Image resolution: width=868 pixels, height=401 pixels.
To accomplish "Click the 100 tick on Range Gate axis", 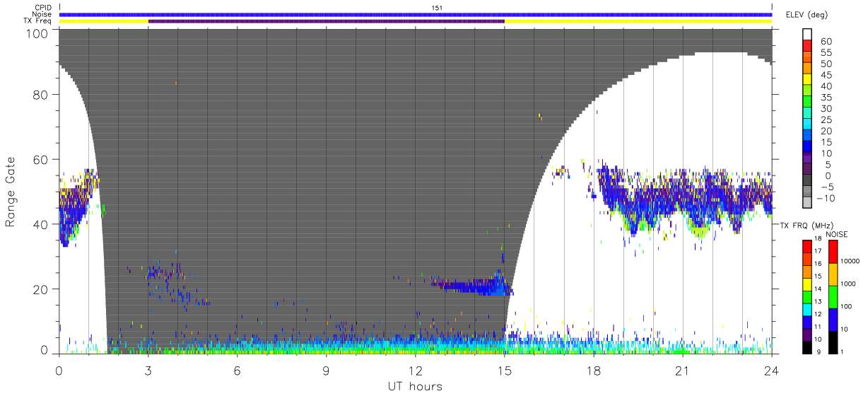I will click(38, 33).
